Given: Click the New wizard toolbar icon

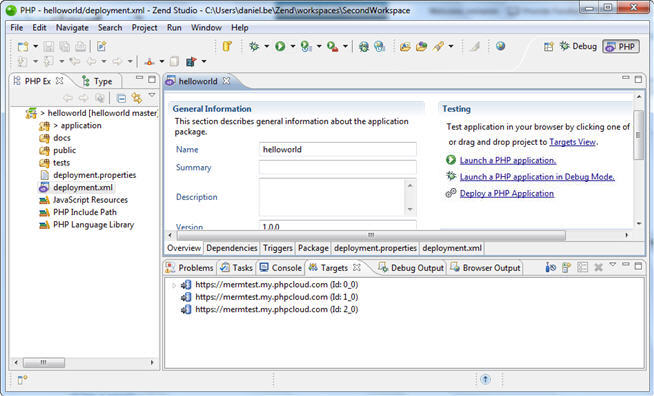Looking at the screenshot, I should click(x=23, y=46).
